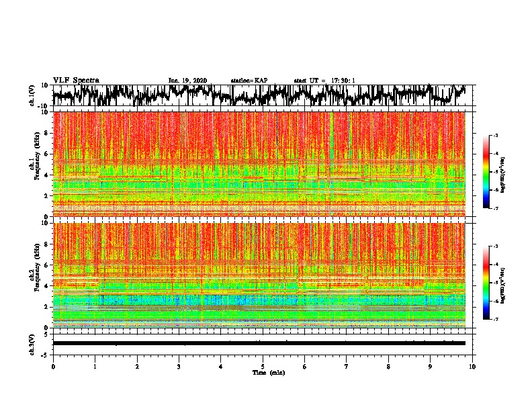Screen dimensions: 532x411
Task: Click the ch.1(V) waveform axis label
Action: (32, 95)
